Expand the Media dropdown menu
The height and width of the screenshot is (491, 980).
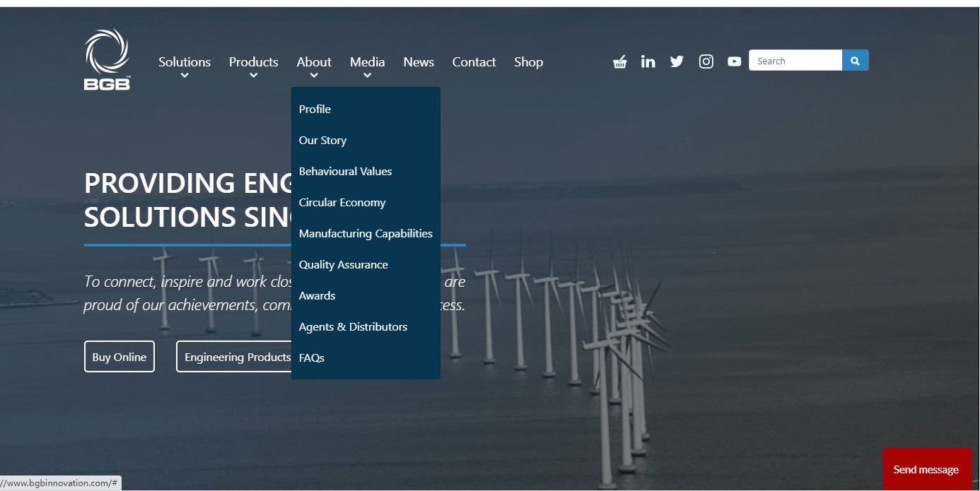(367, 63)
